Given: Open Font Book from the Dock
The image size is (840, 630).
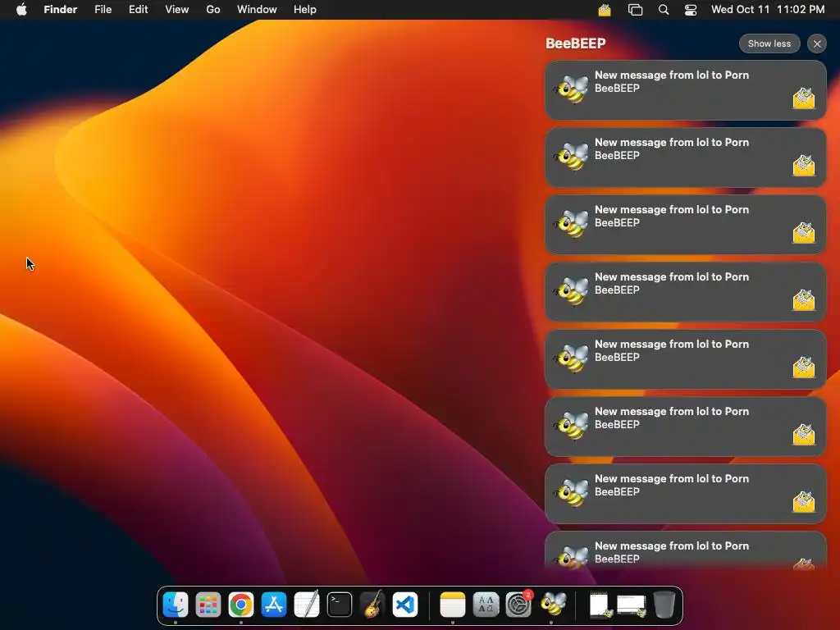Looking at the screenshot, I should click(x=486, y=605).
